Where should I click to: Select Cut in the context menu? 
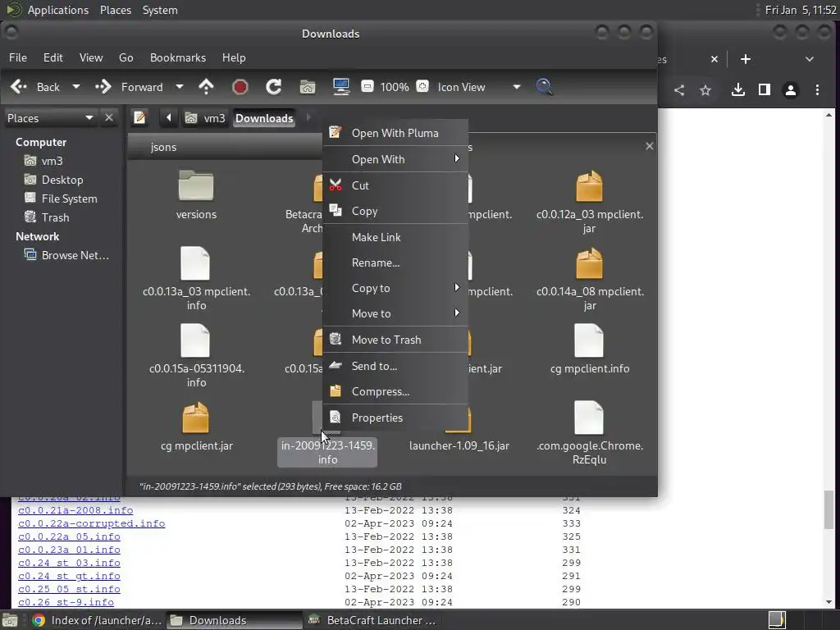[x=396, y=185]
